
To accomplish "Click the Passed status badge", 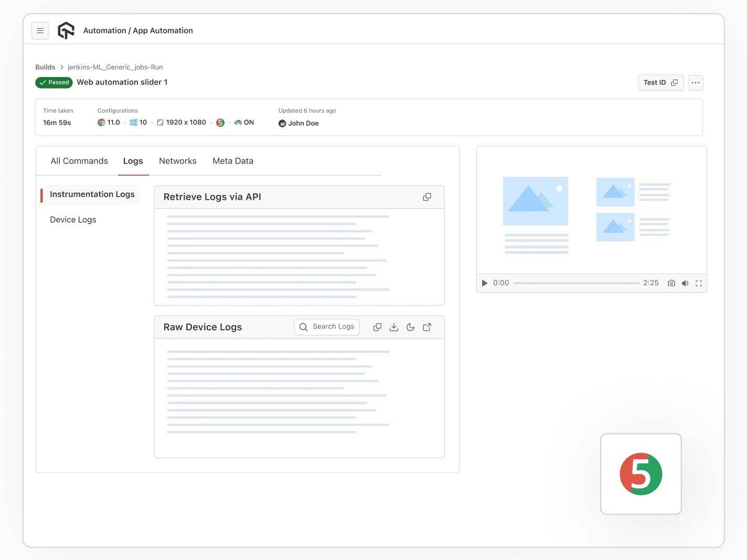I will pos(54,82).
